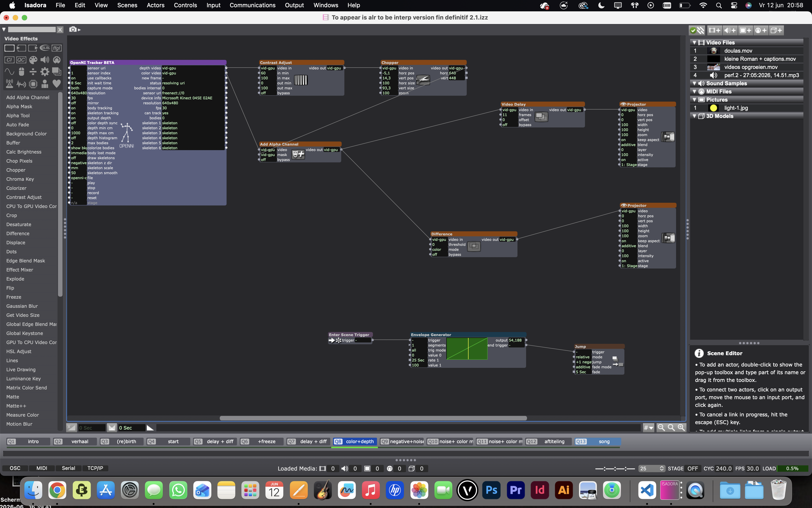The image size is (812, 508).
Task: Click the OSC status button
Action: coord(15,468)
